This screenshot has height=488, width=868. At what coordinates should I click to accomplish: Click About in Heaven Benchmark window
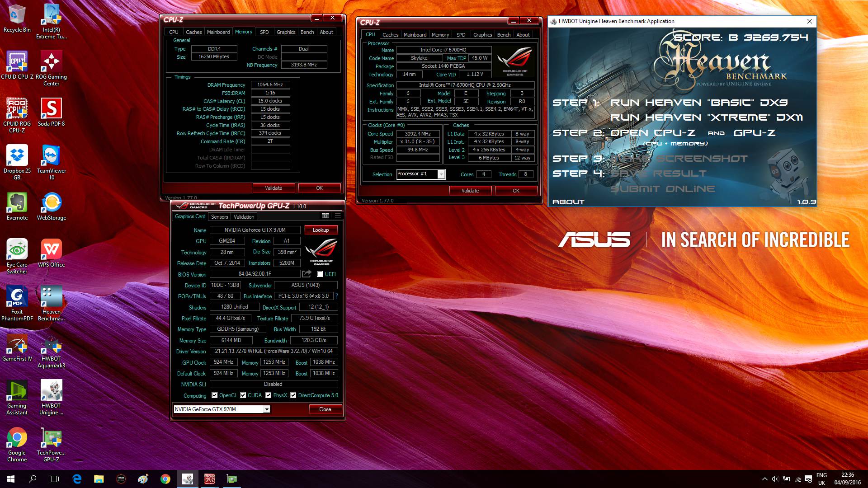point(568,202)
